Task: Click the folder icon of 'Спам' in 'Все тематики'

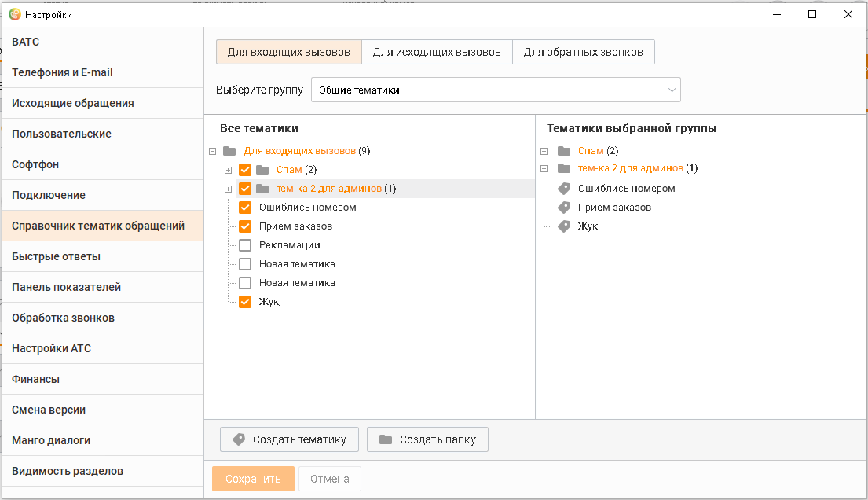Action: click(262, 170)
